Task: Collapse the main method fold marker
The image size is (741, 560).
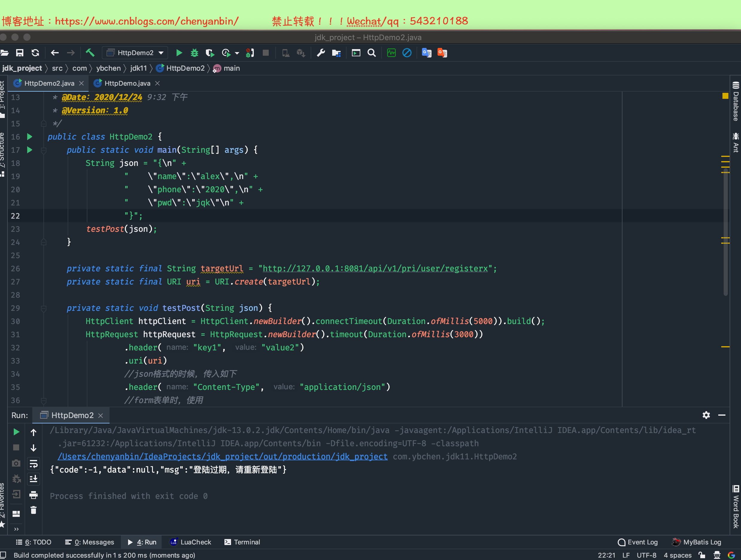Action: 44,150
